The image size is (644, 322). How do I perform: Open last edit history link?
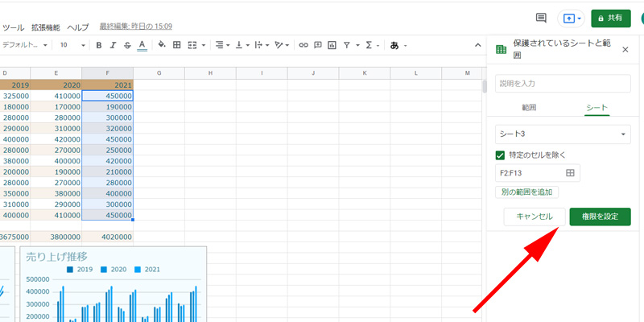136,27
